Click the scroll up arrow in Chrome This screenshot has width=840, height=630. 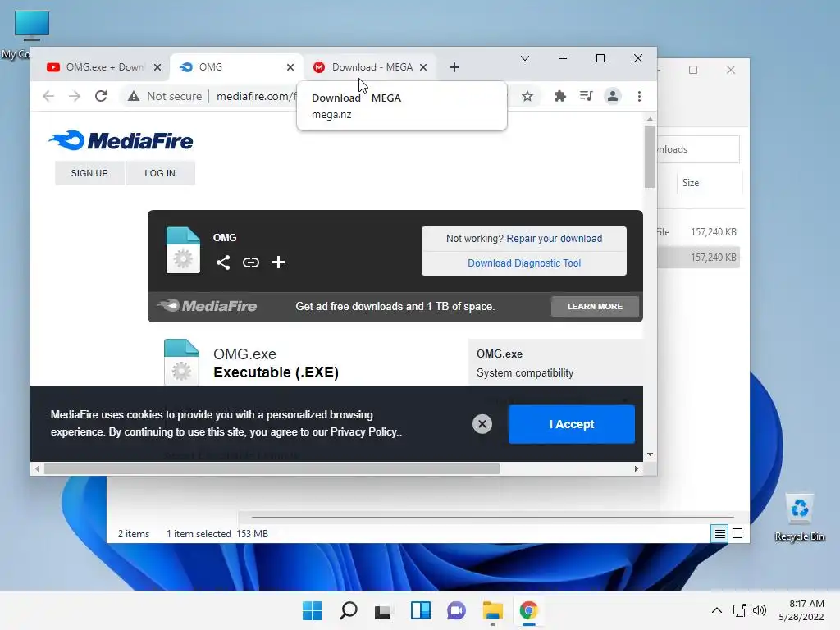pyautogui.click(x=650, y=119)
